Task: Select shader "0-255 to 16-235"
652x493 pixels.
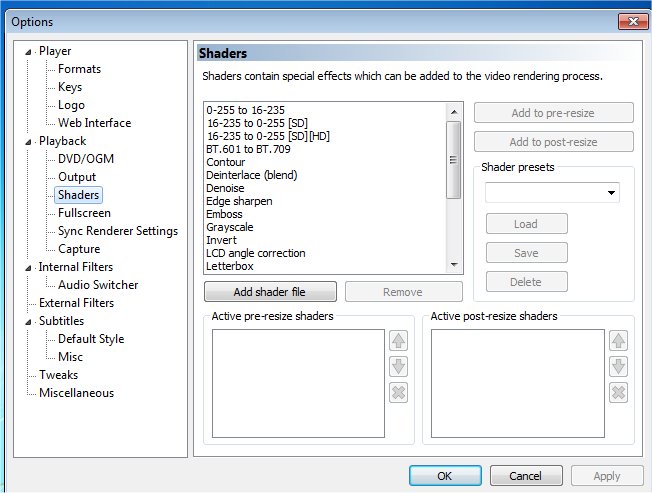Action: 245,110
